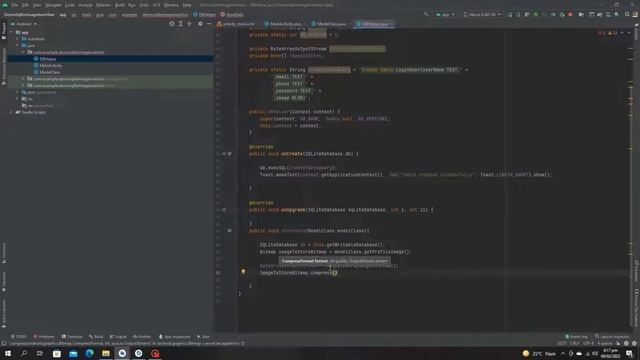This screenshot has height=360, width=640.
Task: Open Microsoft Edge from taskbar
Action: point(89,353)
